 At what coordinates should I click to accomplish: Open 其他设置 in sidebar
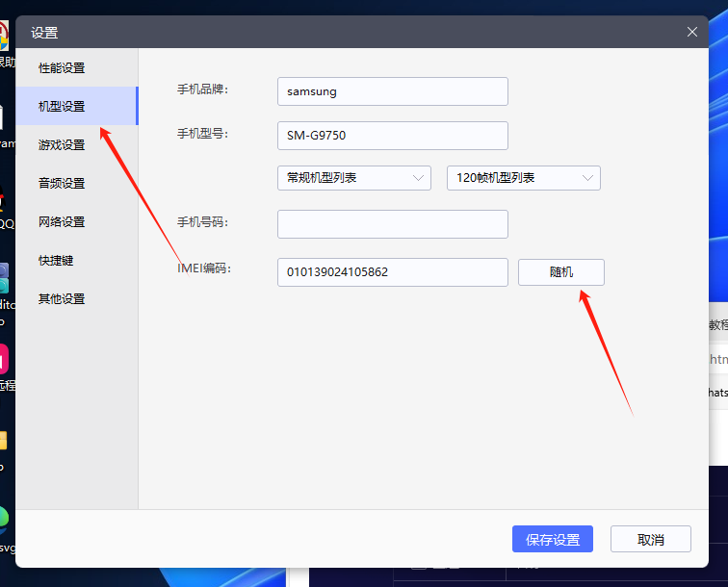click(x=62, y=298)
